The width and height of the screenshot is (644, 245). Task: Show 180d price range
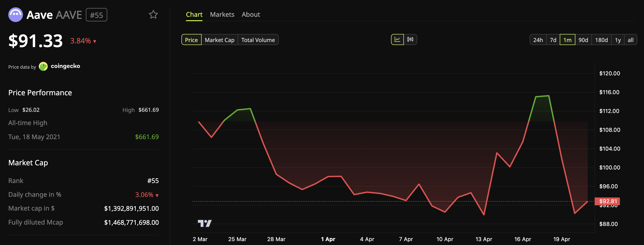coord(601,39)
